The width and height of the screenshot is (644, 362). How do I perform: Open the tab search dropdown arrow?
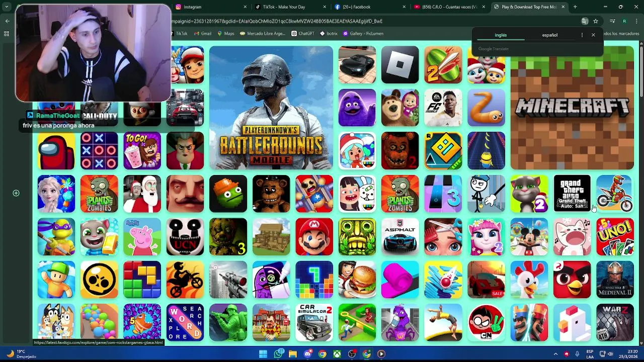tap(7, 7)
